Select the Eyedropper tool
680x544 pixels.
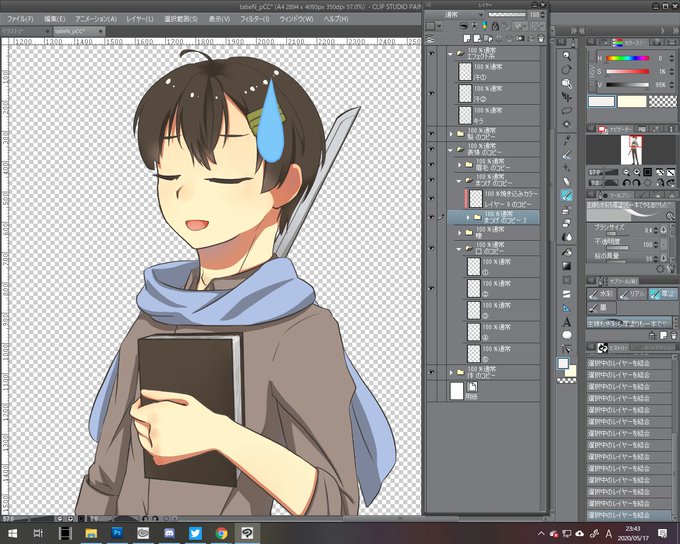[567, 140]
